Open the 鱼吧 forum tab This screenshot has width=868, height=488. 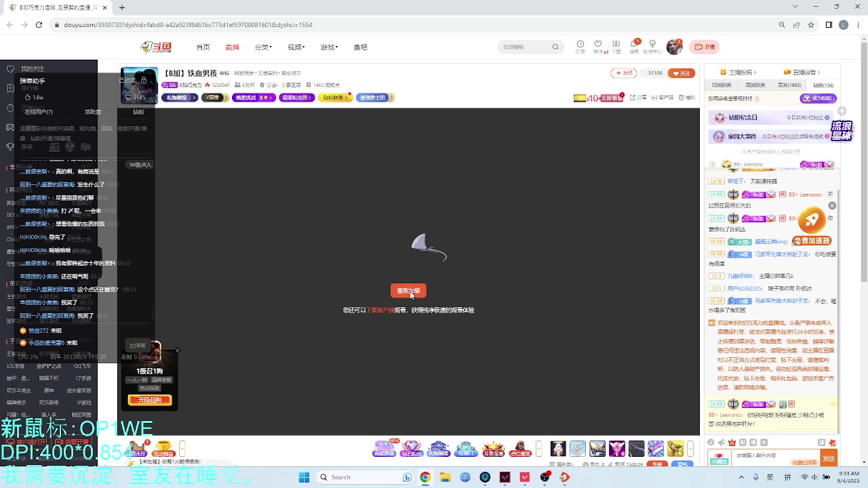coord(360,47)
